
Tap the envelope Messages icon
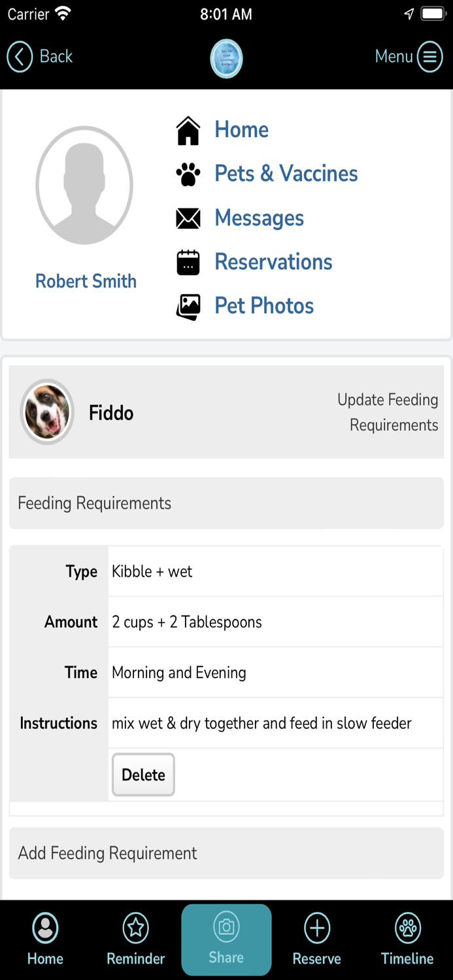[x=188, y=218]
